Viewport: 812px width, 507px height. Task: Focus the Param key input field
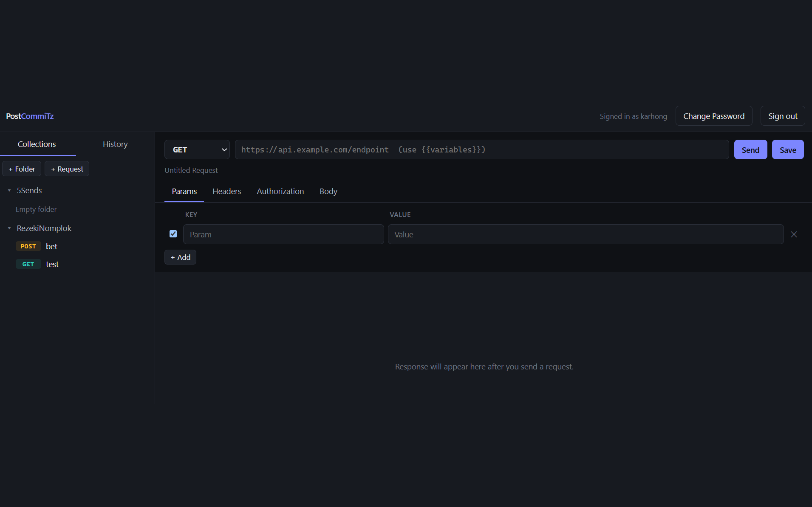click(283, 234)
